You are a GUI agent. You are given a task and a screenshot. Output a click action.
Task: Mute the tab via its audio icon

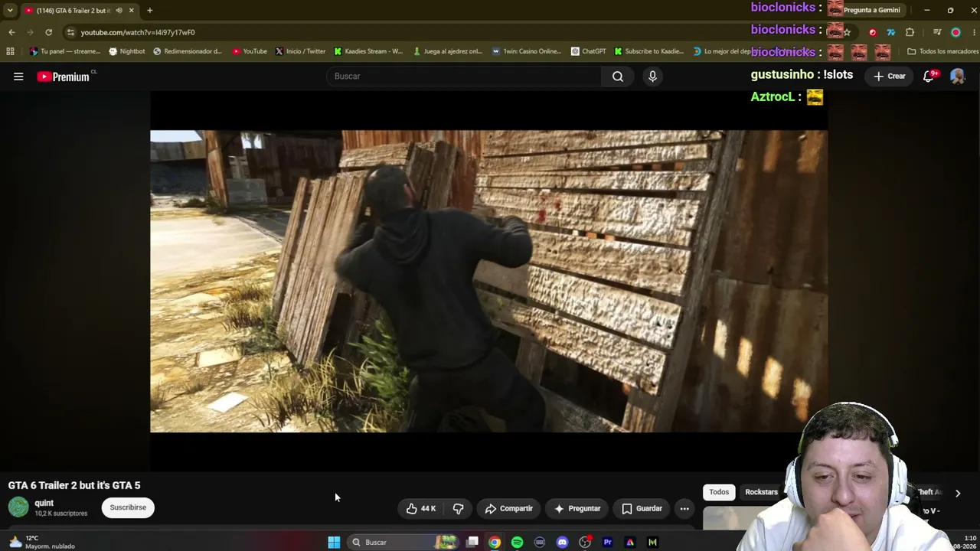[119, 11]
